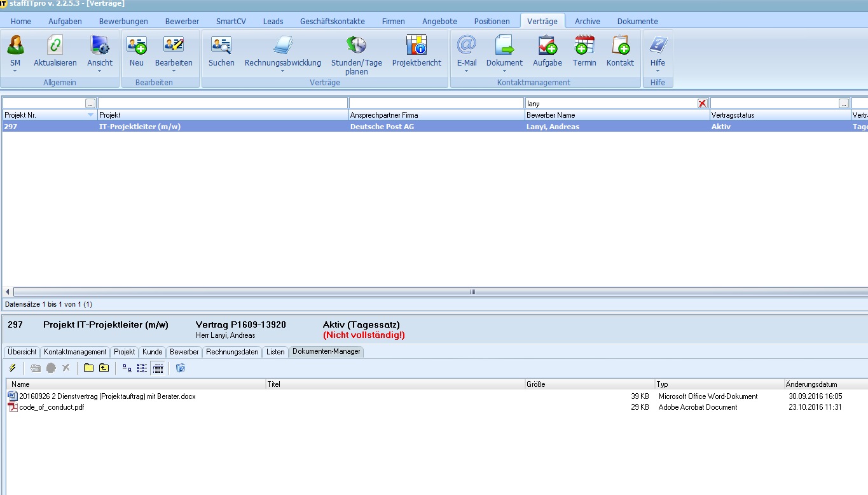868x495 pixels.
Task: Click Bewerber Name filter field containing 'lany'
Action: click(611, 103)
